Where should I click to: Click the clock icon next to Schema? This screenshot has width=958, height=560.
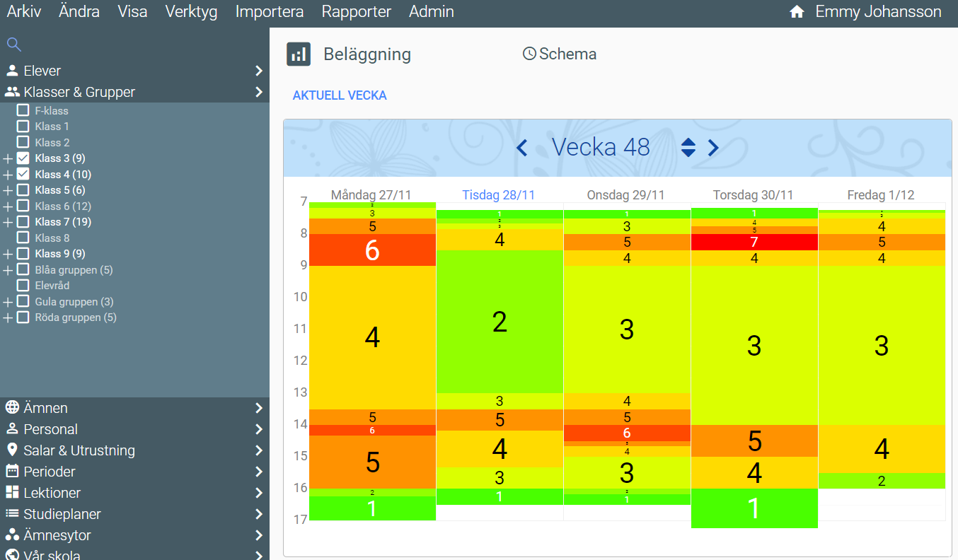pyautogui.click(x=529, y=54)
